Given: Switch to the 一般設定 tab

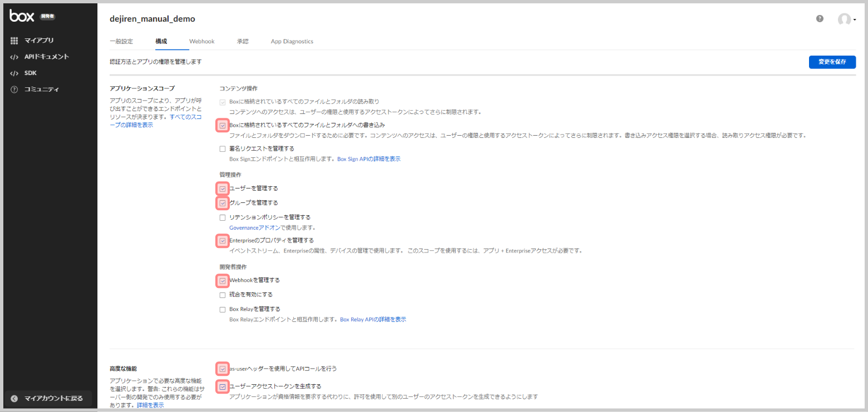Looking at the screenshot, I should click(x=121, y=41).
